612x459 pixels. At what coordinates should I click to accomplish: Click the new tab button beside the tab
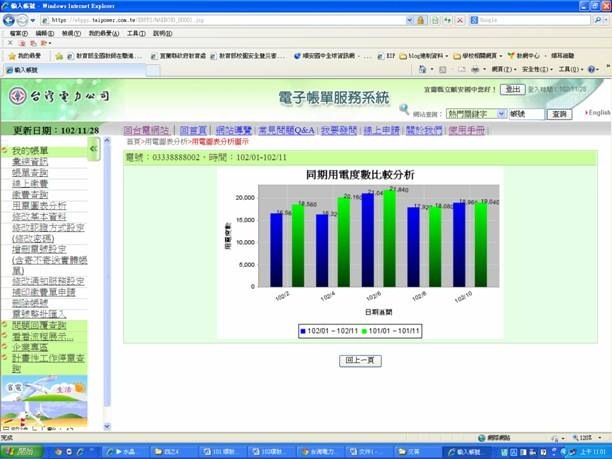(x=153, y=70)
